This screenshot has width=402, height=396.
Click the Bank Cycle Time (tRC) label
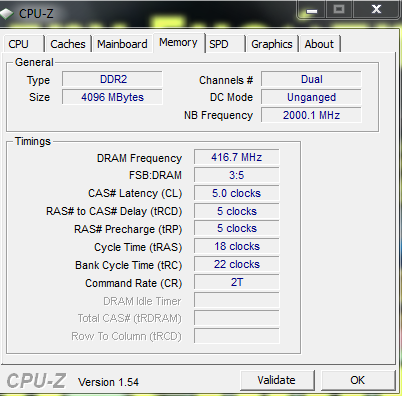coord(129,265)
